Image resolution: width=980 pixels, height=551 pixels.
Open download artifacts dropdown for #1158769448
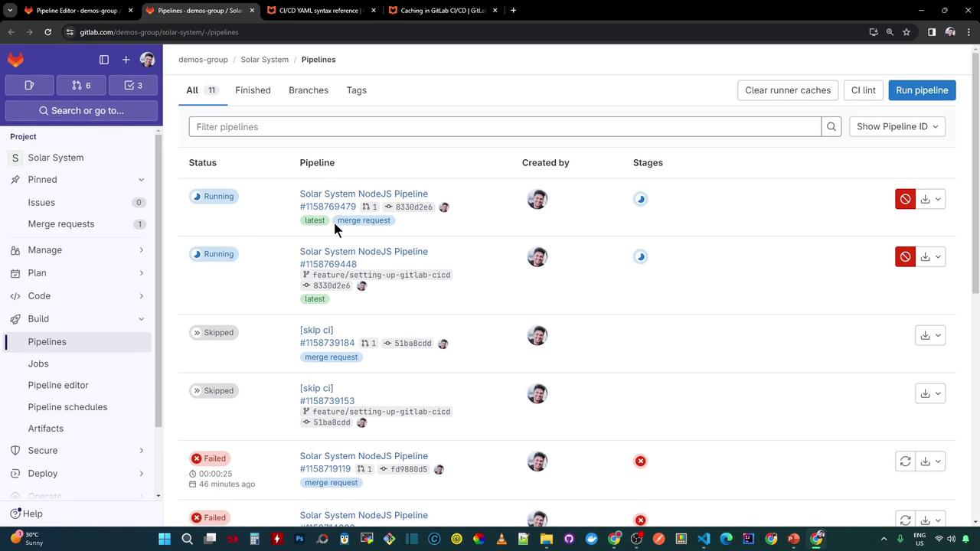[931, 256]
